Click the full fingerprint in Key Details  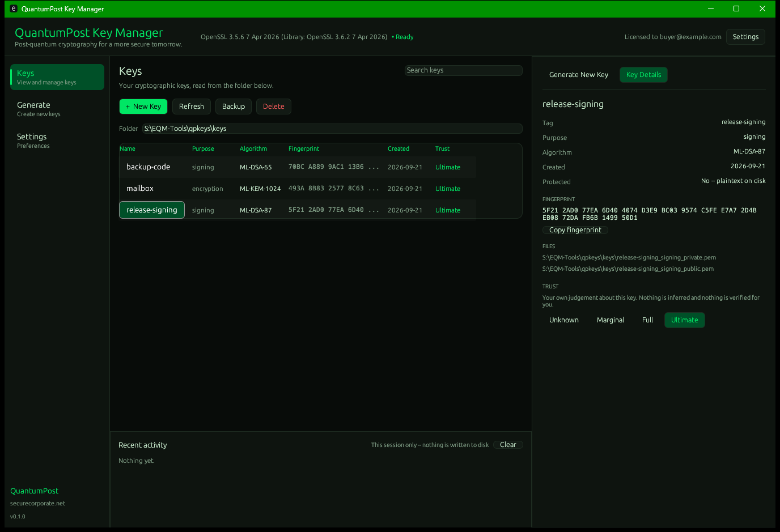[x=650, y=214]
